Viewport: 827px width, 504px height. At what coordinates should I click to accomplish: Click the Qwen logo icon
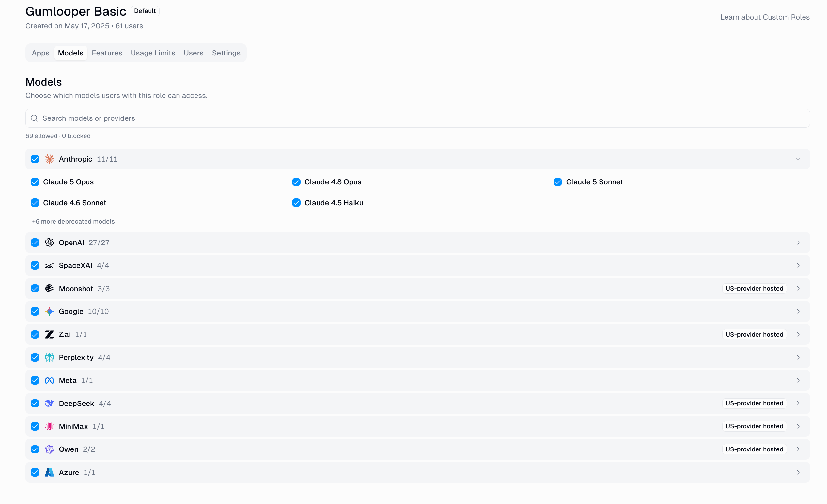(x=49, y=449)
